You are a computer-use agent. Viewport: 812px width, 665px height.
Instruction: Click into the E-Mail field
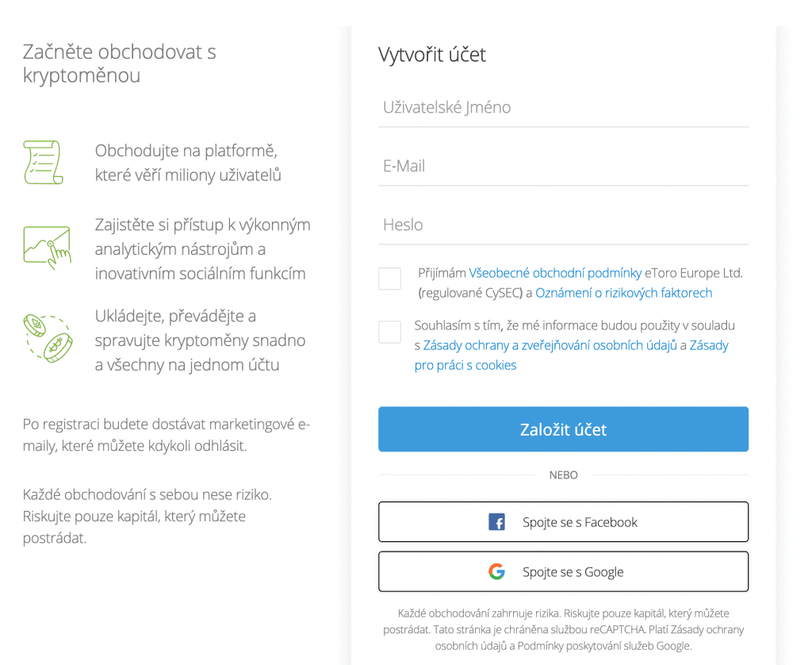pos(563,167)
